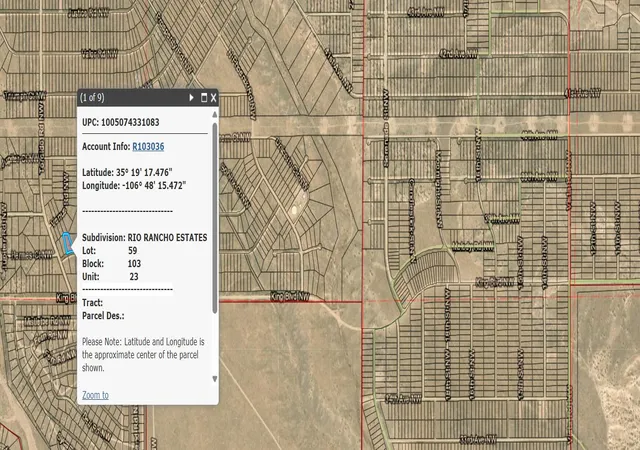Viewport: 640px width, 450px height.
Task: Click the Zoom to link
Action: (x=96, y=395)
